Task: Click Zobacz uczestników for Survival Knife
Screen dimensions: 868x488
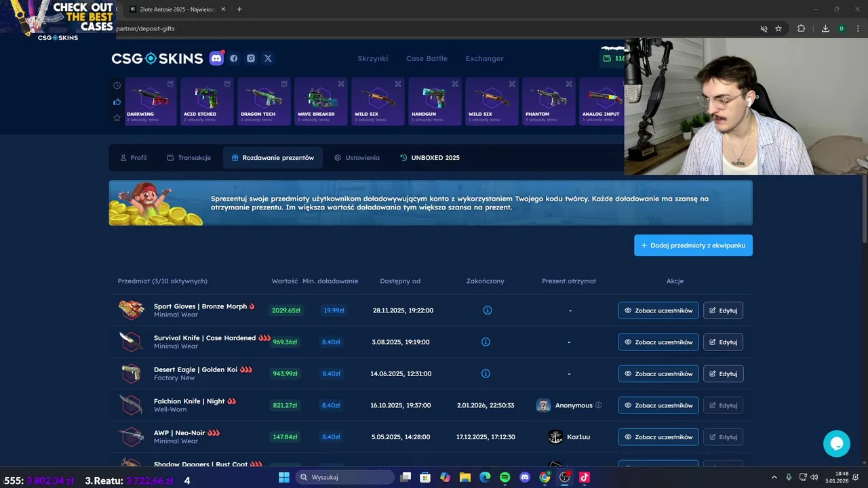Action: 658,342
